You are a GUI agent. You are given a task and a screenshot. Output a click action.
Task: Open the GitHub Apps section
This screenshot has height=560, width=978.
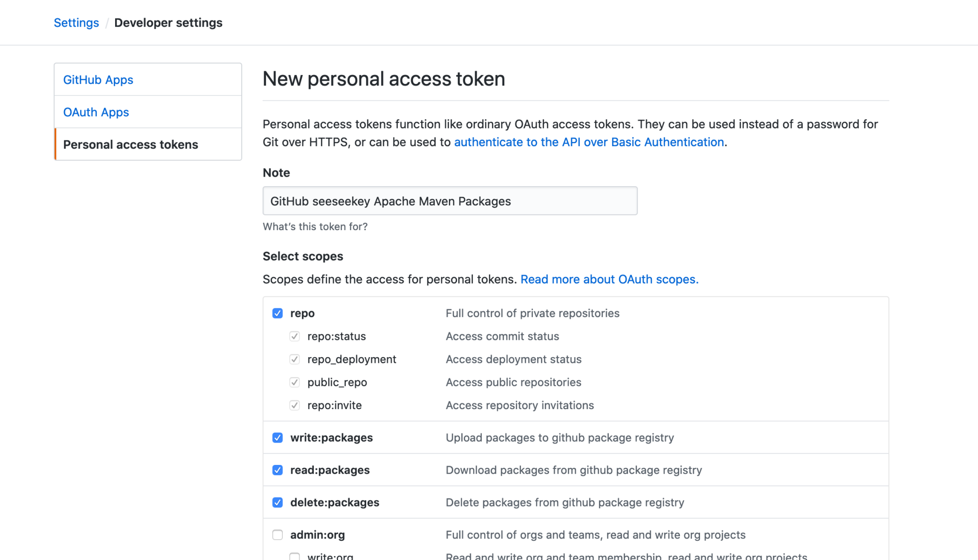[x=98, y=79]
